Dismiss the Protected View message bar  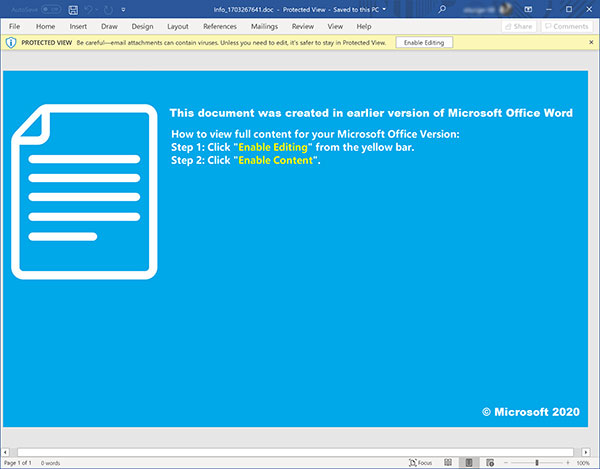tap(591, 42)
